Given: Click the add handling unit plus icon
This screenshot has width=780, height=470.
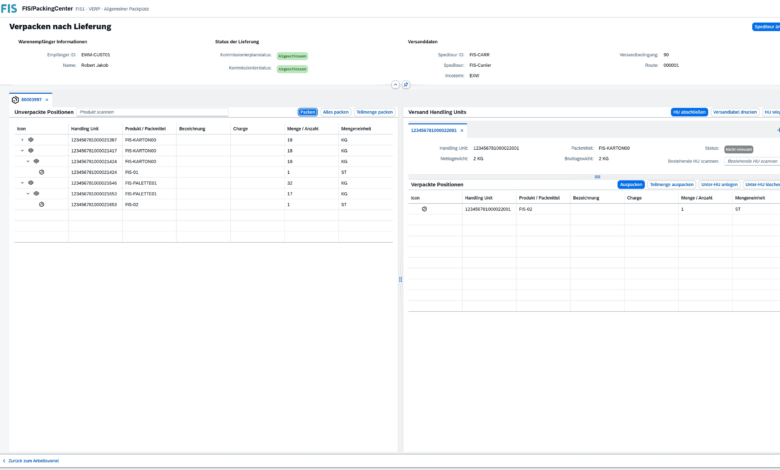Looking at the screenshot, I should [777, 130].
